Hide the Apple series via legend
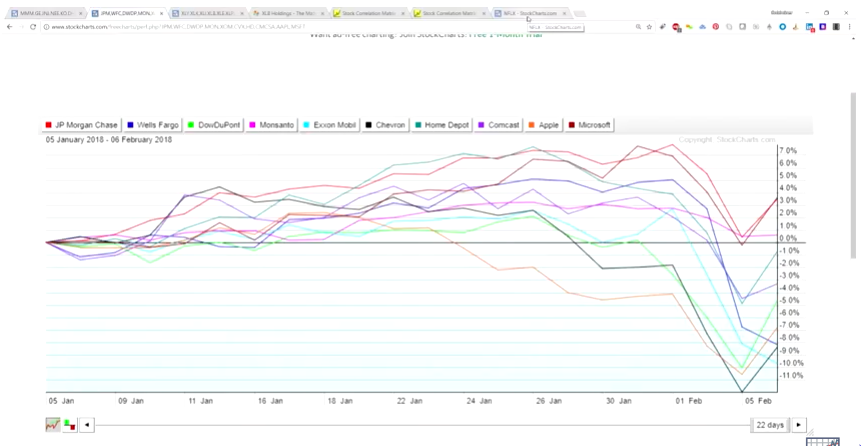 click(545, 125)
